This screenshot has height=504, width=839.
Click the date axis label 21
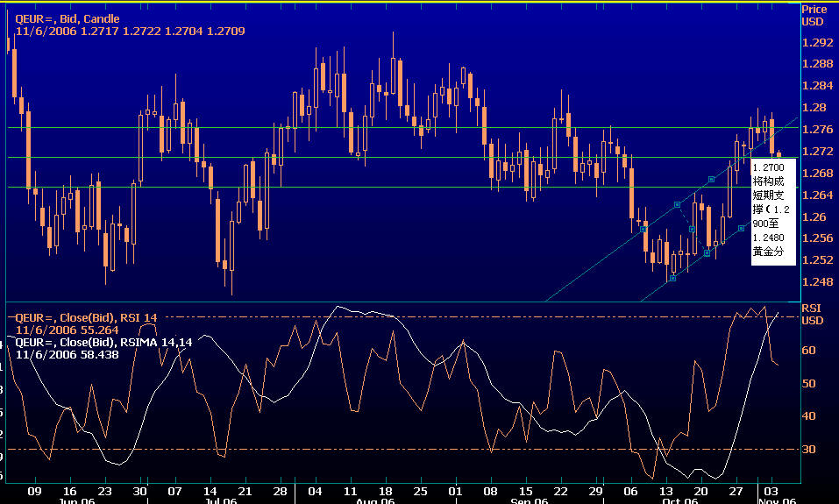coord(245,492)
